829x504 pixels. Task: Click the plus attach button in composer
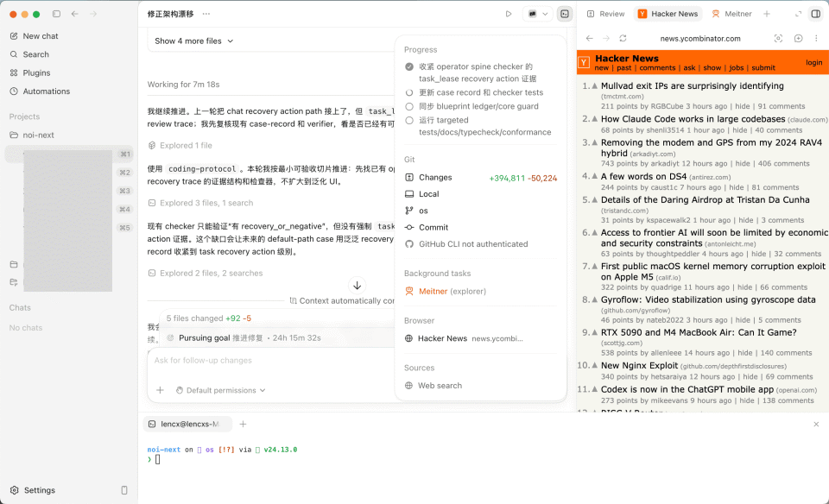(x=161, y=390)
